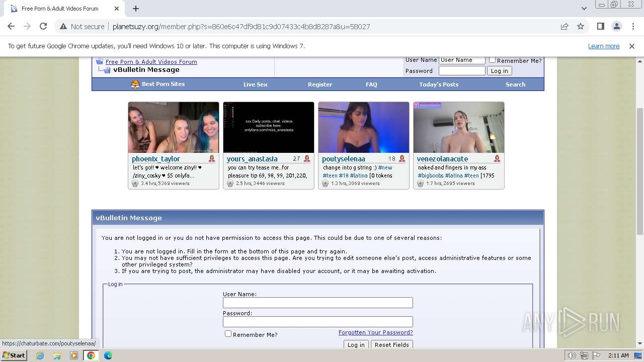Focus the top Password field

[x=462, y=71]
